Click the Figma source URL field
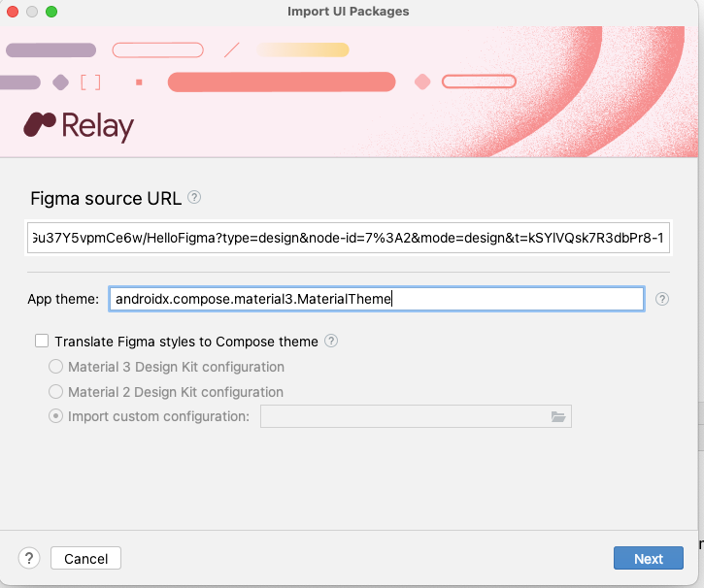Image resolution: width=704 pixels, height=588 pixels. point(349,238)
